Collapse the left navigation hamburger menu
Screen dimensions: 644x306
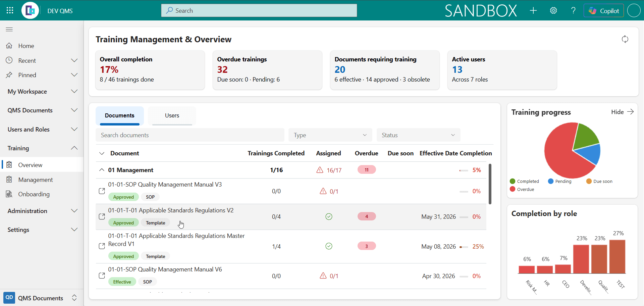coord(9,29)
